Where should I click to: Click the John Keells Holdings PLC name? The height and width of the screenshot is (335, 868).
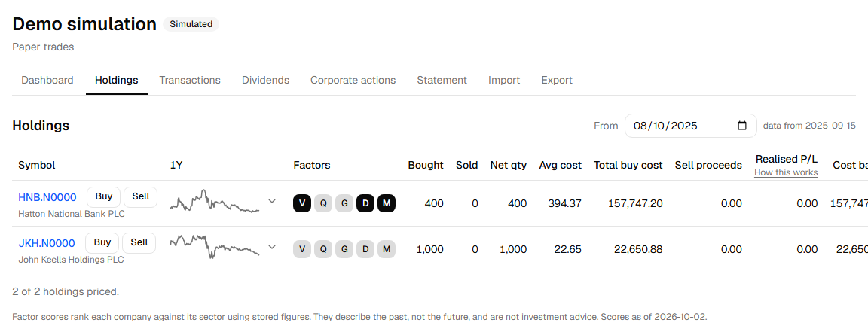tap(71, 259)
